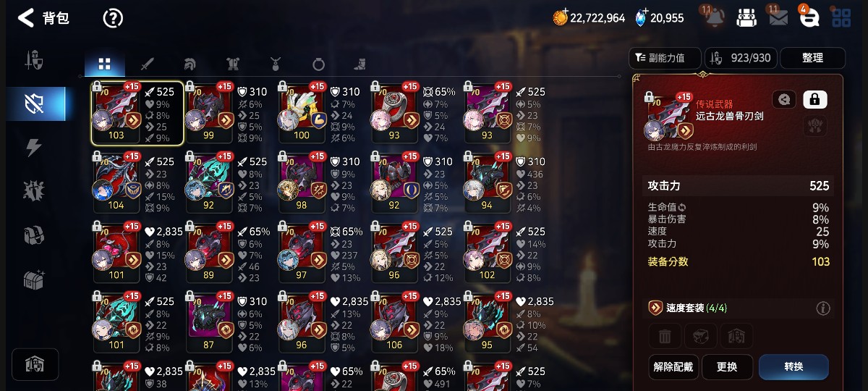
Task: Open the notification bell icon
Action: 714,18
